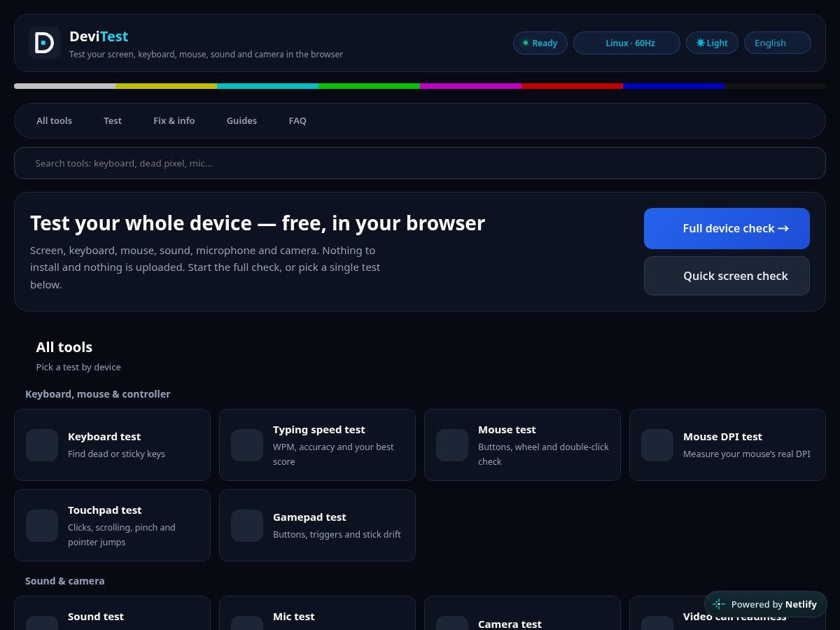840x630 pixels.
Task: Click 'Find dead or sticky keys' text
Action: 116,454
